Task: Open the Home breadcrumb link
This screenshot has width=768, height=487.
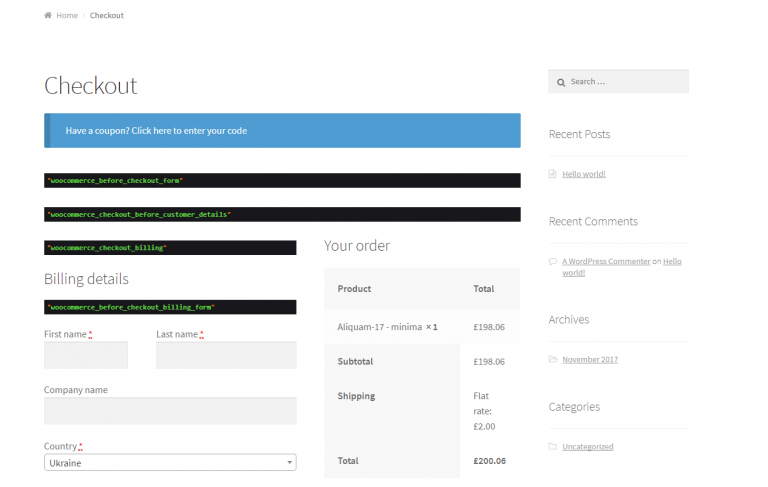Action: click(67, 16)
